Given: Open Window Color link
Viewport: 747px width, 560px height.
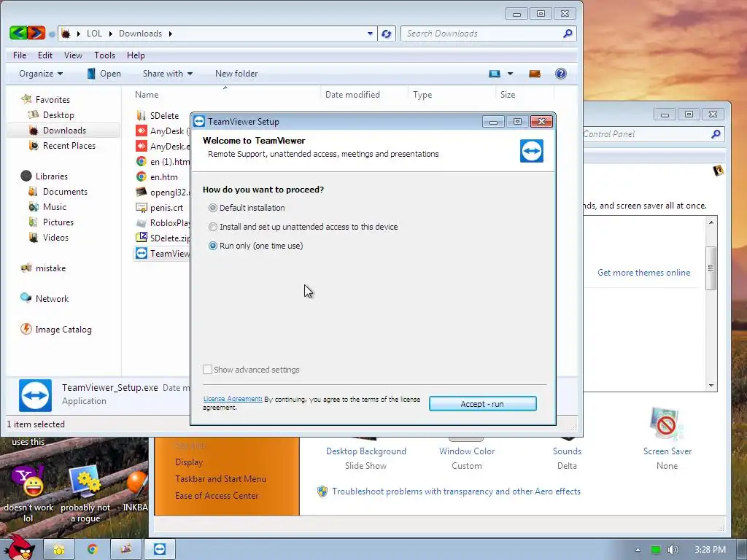Looking at the screenshot, I should click(467, 451).
